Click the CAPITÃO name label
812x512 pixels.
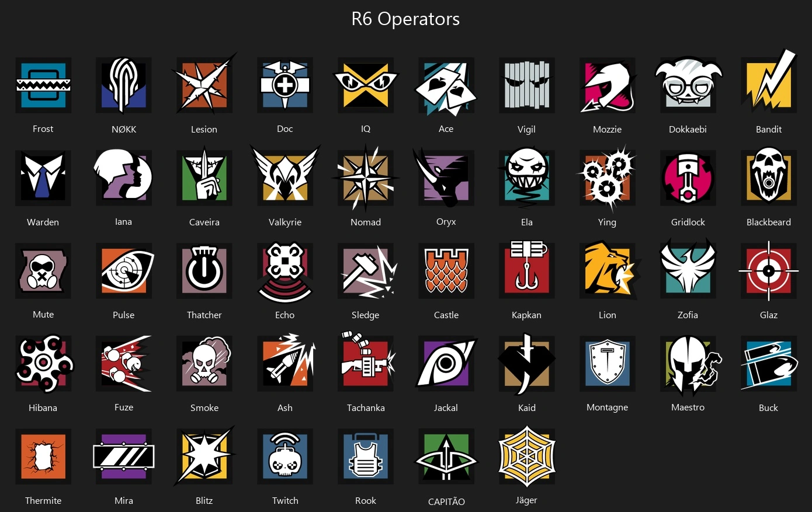click(446, 501)
